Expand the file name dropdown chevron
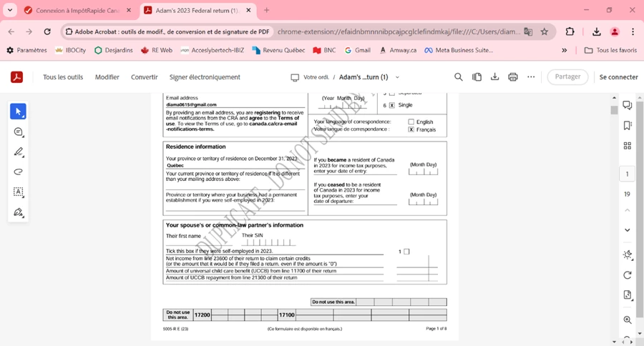 click(397, 77)
